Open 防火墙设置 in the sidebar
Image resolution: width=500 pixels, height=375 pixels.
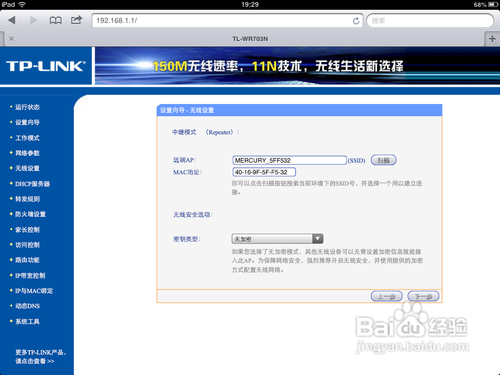[30, 214]
